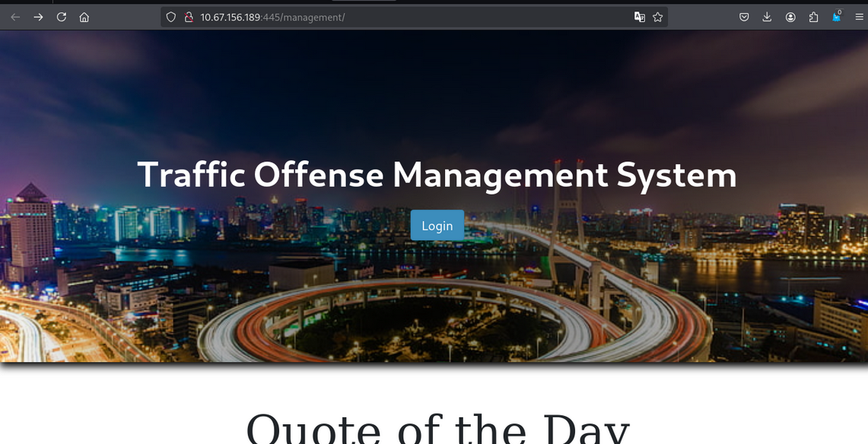Bookmark this page with the star
This screenshot has height=444, width=868.
(658, 17)
